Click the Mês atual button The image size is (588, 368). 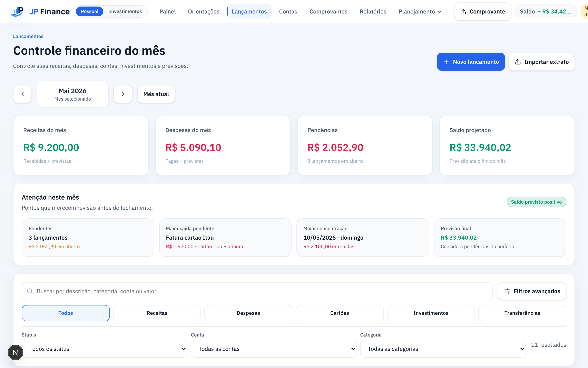point(156,94)
